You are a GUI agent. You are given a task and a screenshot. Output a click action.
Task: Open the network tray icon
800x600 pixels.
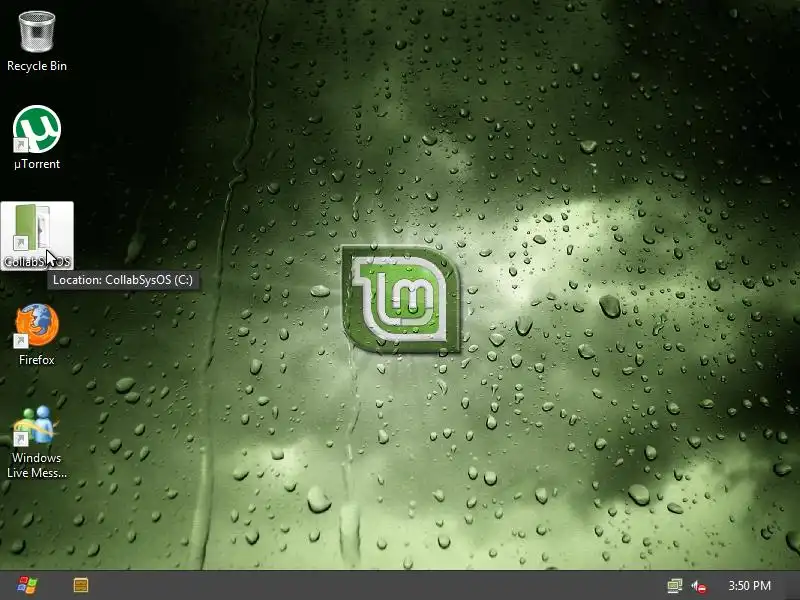click(674, 586)
